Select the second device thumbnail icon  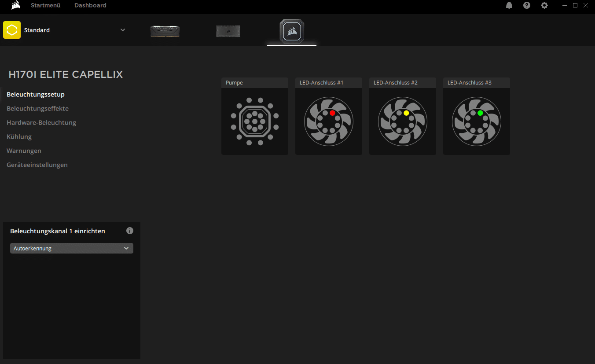[x=228, y=31]
